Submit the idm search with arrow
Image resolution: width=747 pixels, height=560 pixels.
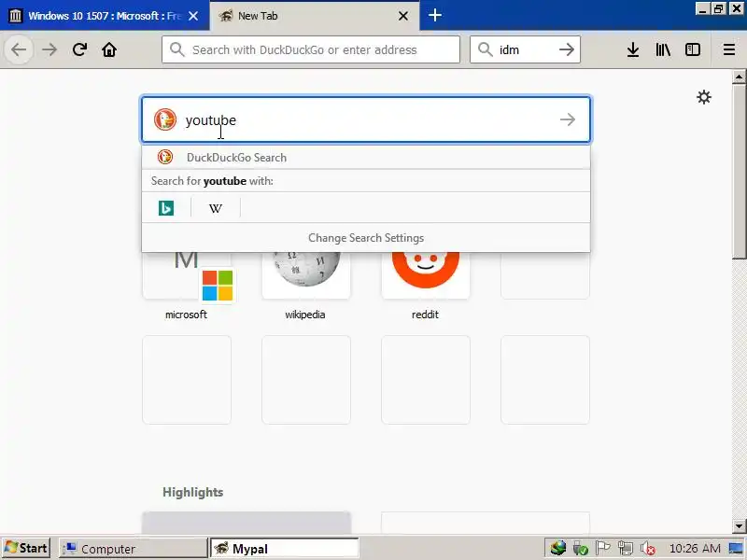pos(567,49)
